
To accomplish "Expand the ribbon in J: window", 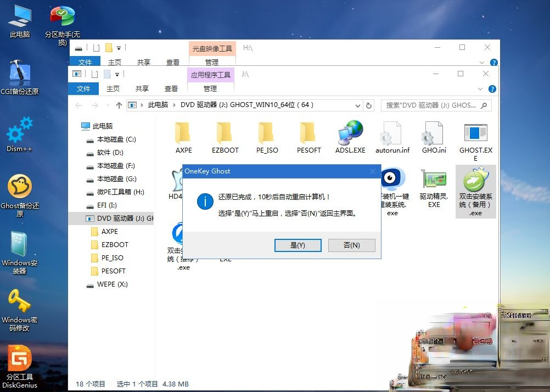I will tap(480, 89).
